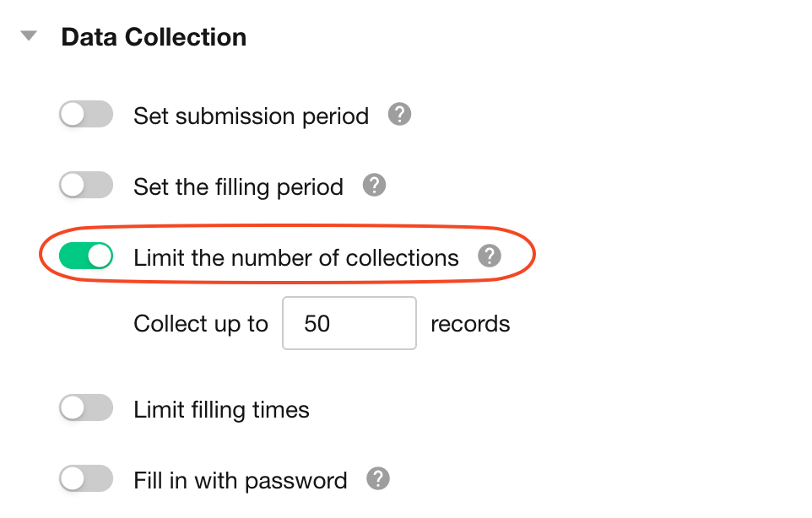Click the Collect up to label

click(201, 324)
